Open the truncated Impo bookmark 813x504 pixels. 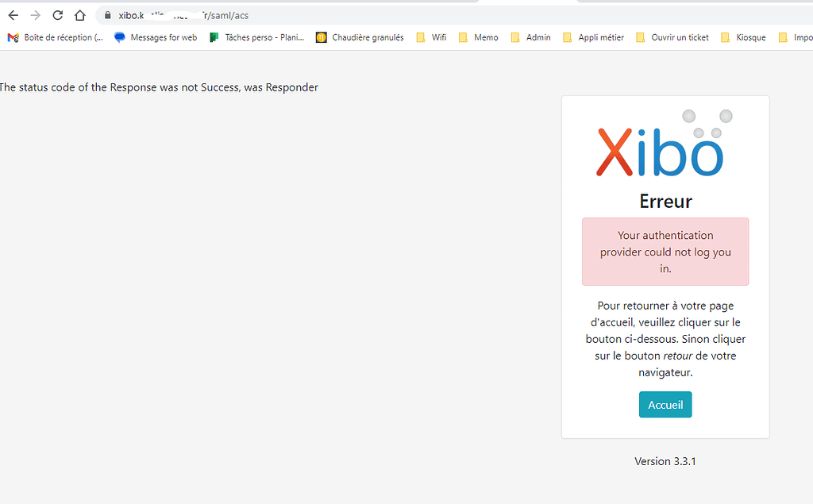[800, 37]
